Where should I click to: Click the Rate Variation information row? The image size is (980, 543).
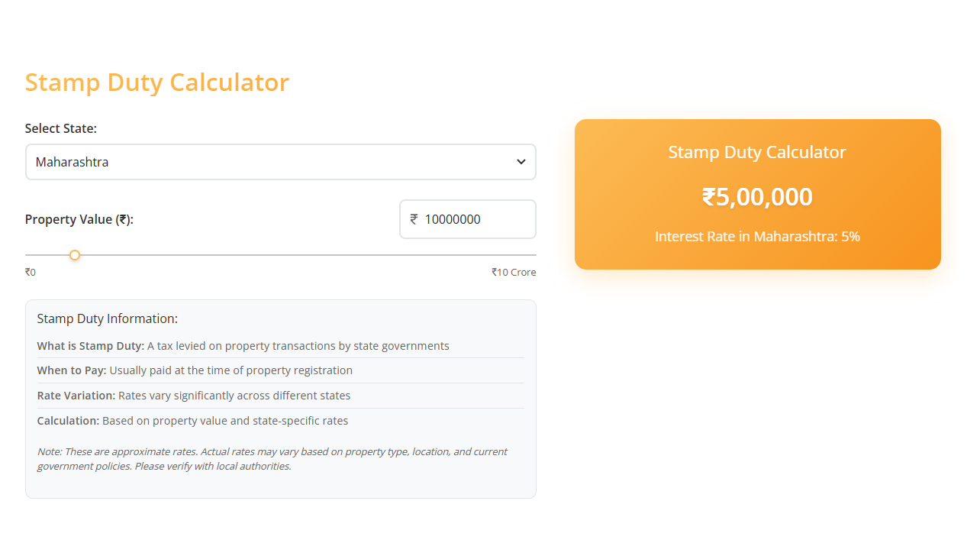(x=193, y=396)
